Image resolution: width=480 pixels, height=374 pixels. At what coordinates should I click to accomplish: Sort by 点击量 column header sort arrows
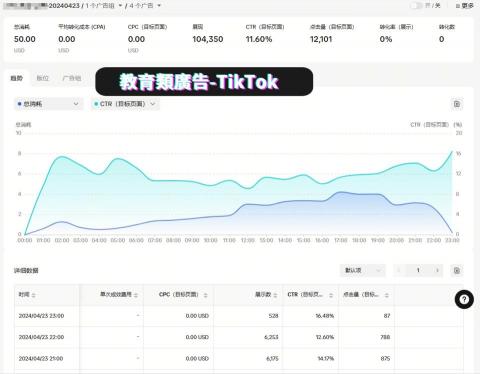387,295
